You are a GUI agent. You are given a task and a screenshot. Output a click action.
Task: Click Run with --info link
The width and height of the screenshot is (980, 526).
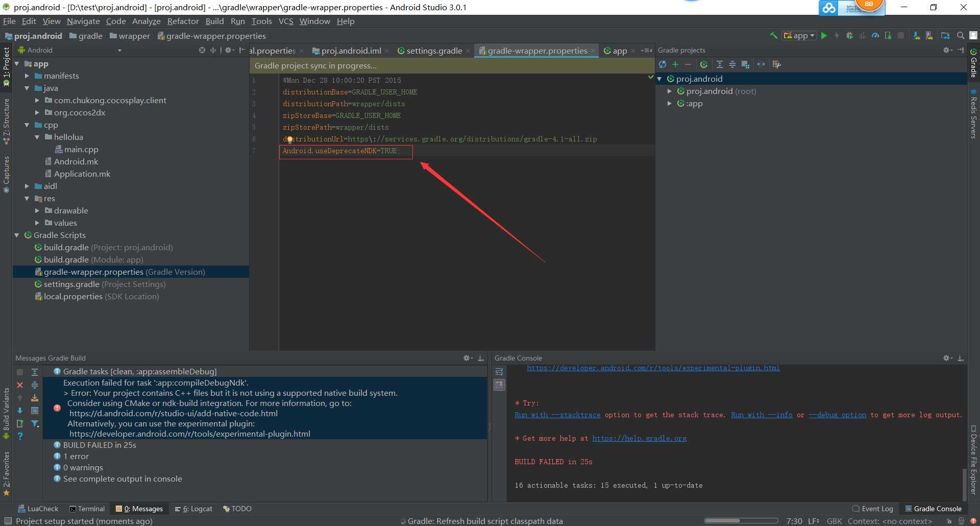point(762,415)
